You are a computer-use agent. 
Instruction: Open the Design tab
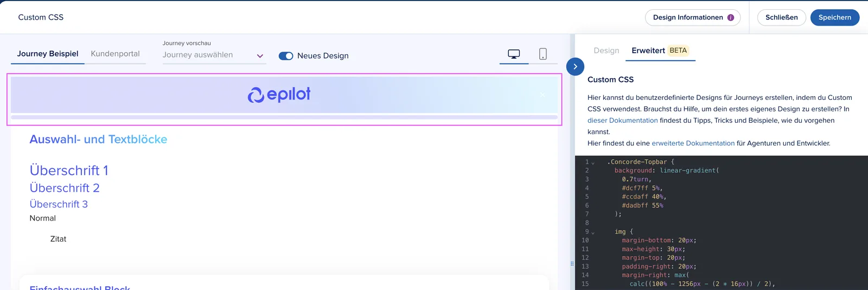tap(607, 51)
